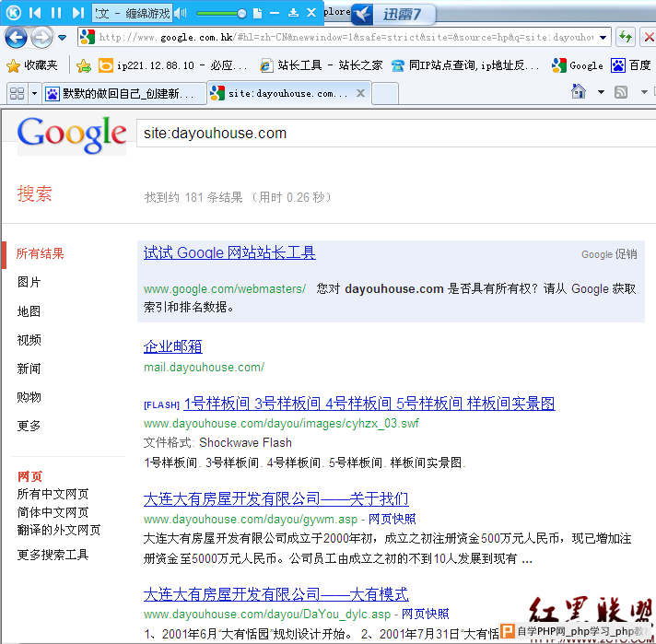Skip to previous song in music player
This screenshot has width=656, height=644.
35,13
